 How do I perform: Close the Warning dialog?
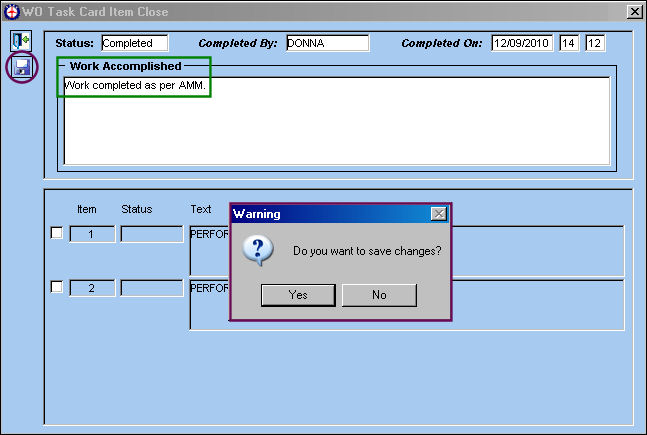tap(439, 214)
